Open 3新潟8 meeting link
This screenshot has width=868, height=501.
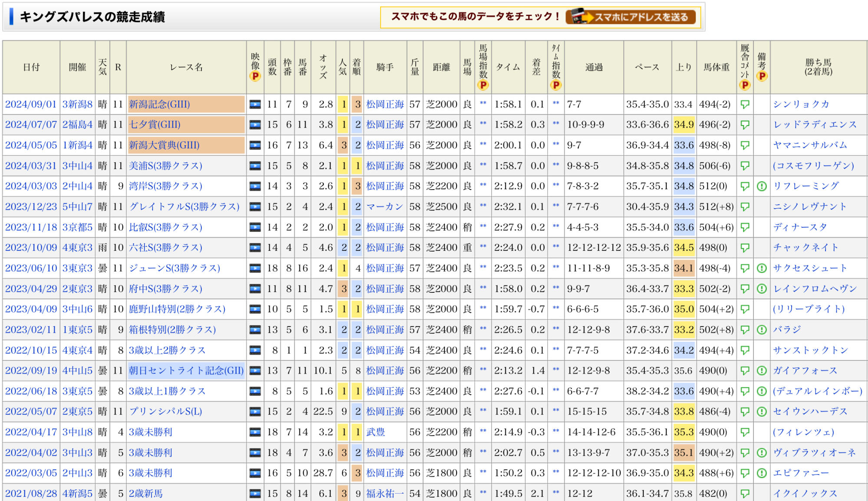tap(77, 105)
